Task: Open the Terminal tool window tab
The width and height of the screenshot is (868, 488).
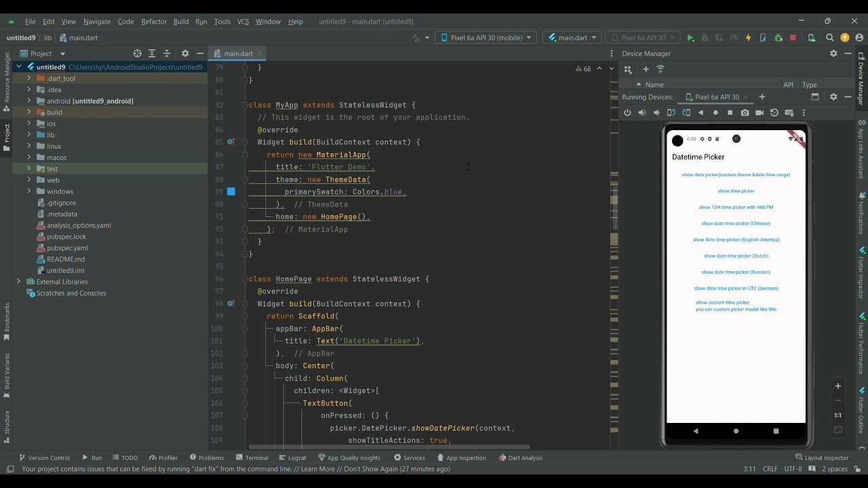Action: 251,457
